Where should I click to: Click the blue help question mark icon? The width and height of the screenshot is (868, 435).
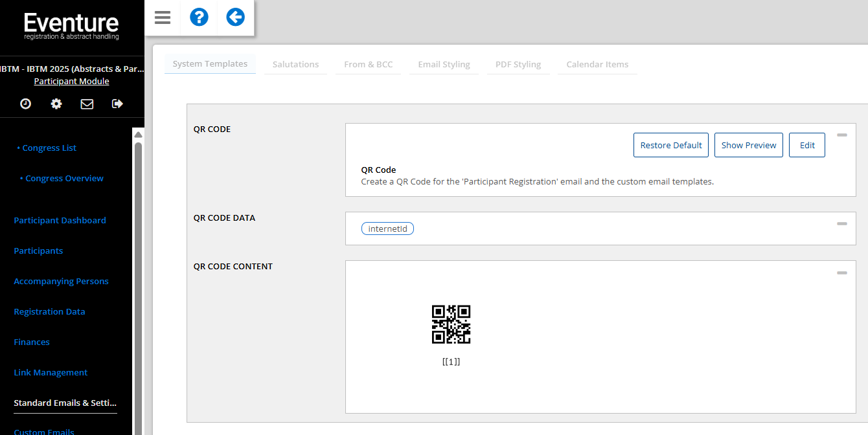(199, 17)
